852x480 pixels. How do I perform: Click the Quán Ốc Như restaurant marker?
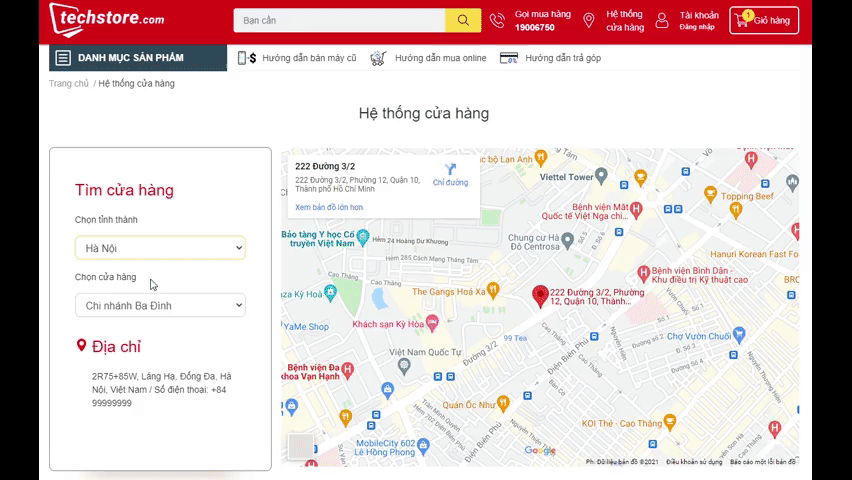pyautogui.click(x=503, y=403)
